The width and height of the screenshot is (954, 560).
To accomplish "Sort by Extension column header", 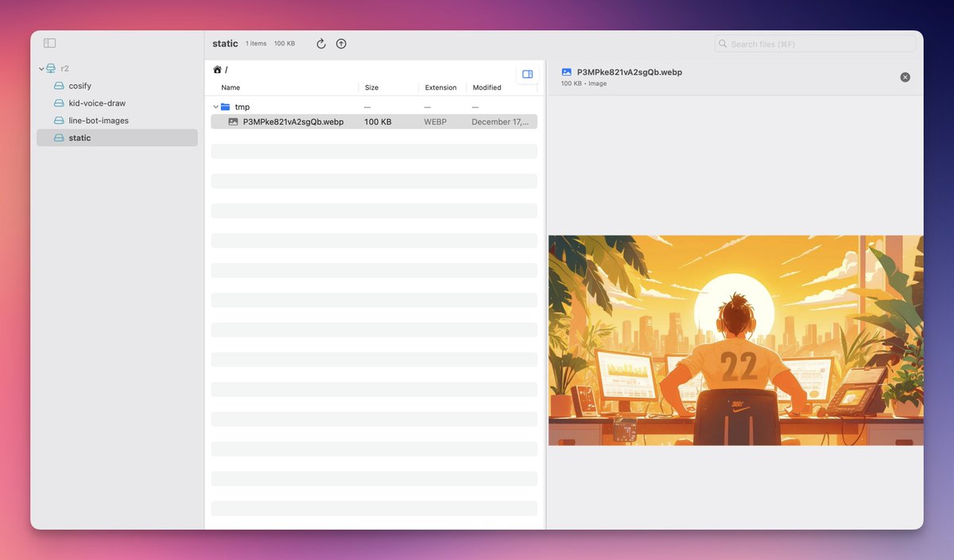I will (440, 87).
